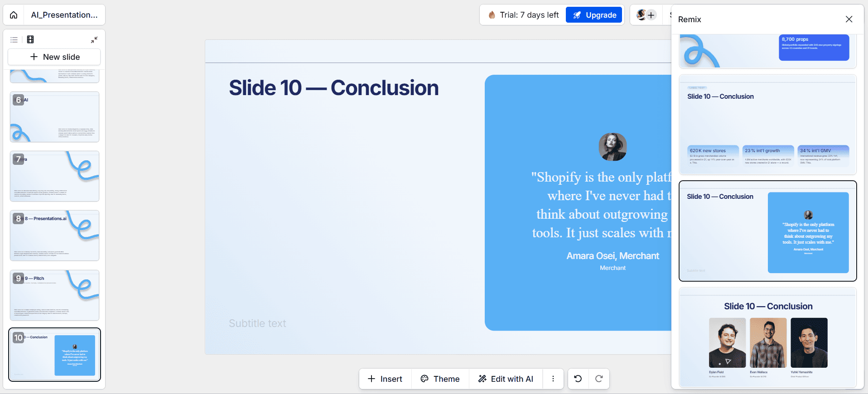Click the trial flame icon
This screenshot has height=394, width=868.
pos(492,15)
